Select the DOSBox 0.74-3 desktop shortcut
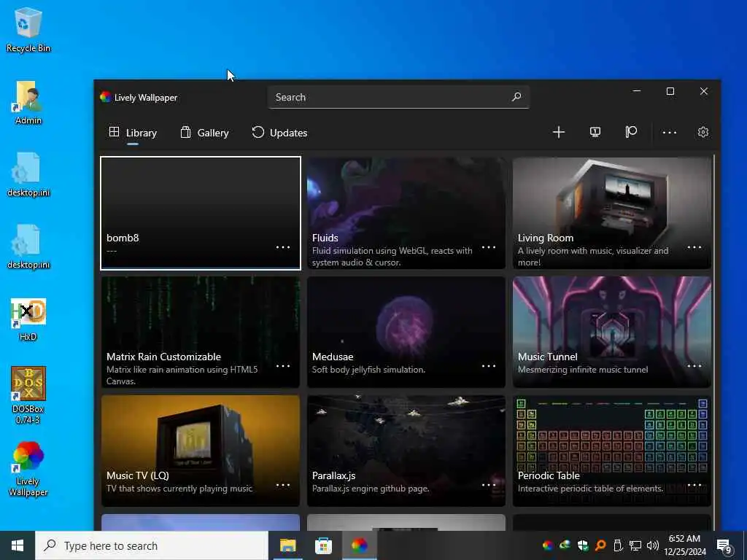The width and height of the screenshot is (747, 560). click(x=28, y=395)
